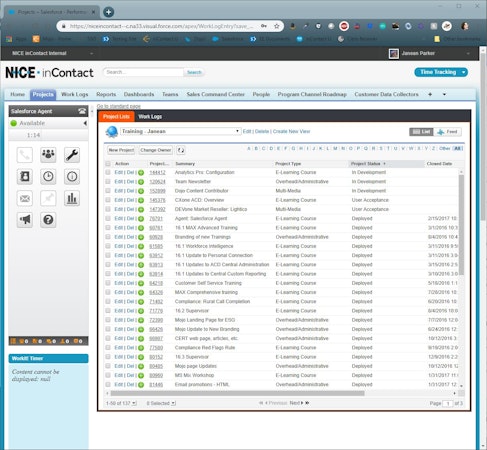Open the envelope mail icon

point(25,198)
